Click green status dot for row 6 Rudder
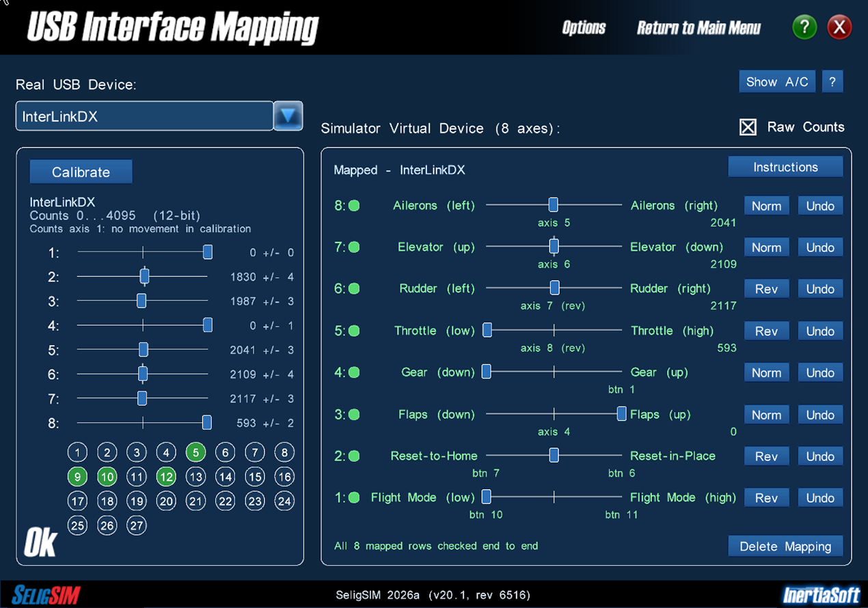The width and height of the screenshot is (868, 608). click(x=354, y=289)
